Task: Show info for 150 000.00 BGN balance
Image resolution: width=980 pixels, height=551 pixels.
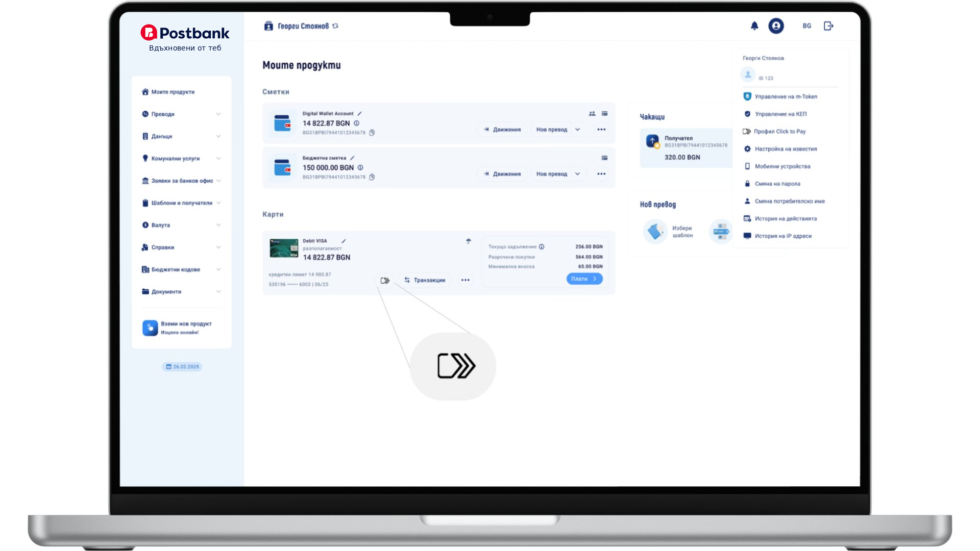Action: 360,168
